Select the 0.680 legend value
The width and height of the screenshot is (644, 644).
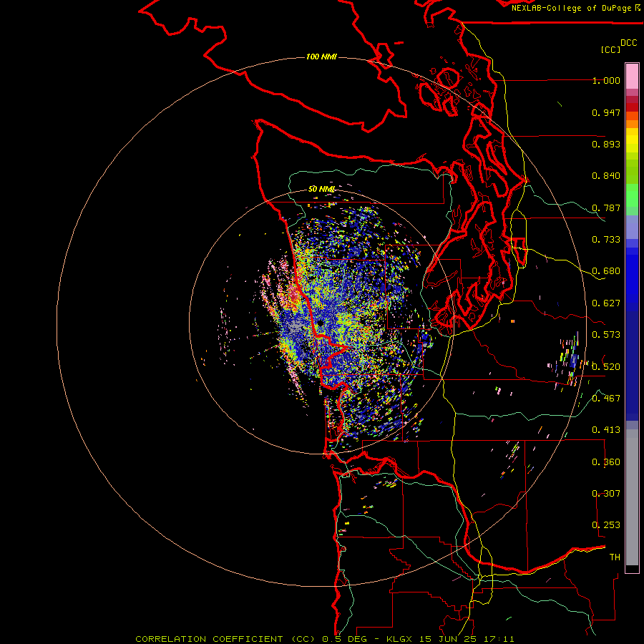606,271
